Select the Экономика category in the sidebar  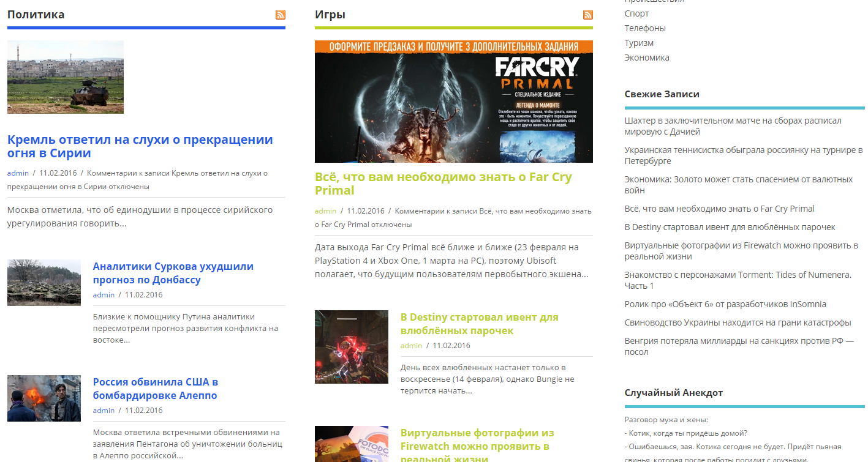(x=647, y=58)
